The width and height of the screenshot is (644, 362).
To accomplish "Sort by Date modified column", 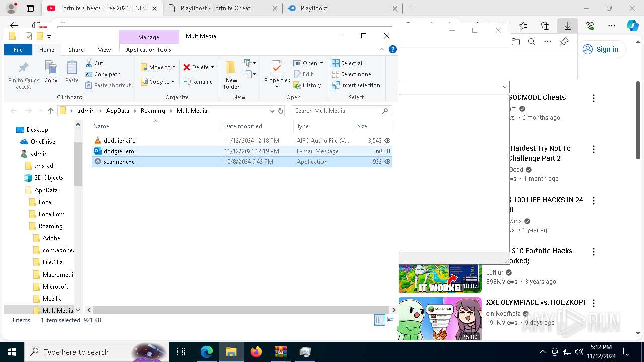I will pos(257,126).
